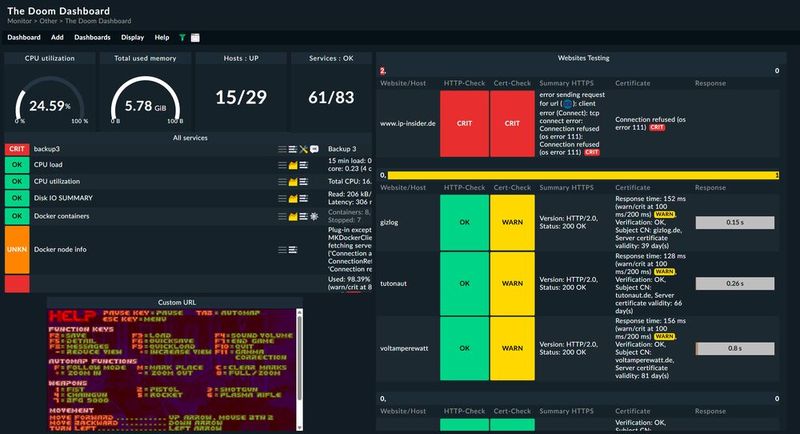The width and height of the screenshot is (800, 434).
Task: Click the All services panel title
Action: pos(190,138)
